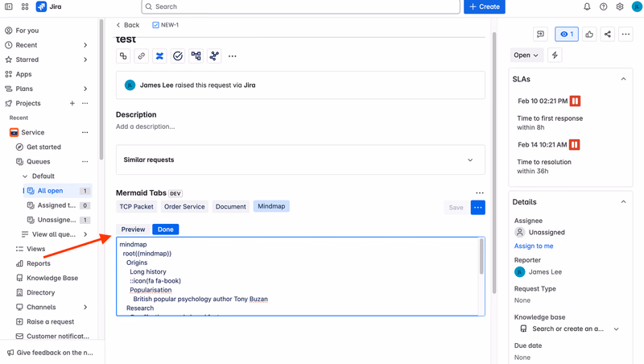Screen dimensions: 644x364
Task: Switch to the Preview tab
Action: tap(133, 230)
